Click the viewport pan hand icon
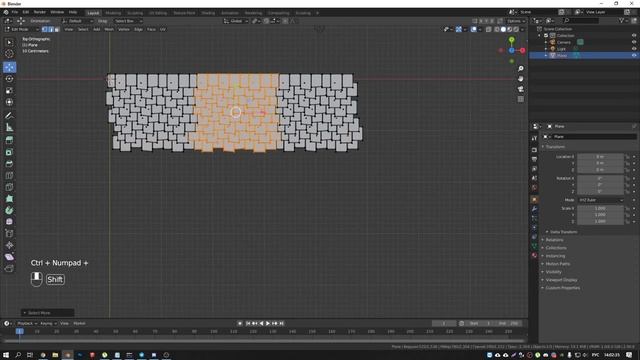Viewport: 640px width, 360px height. point(520,79)
